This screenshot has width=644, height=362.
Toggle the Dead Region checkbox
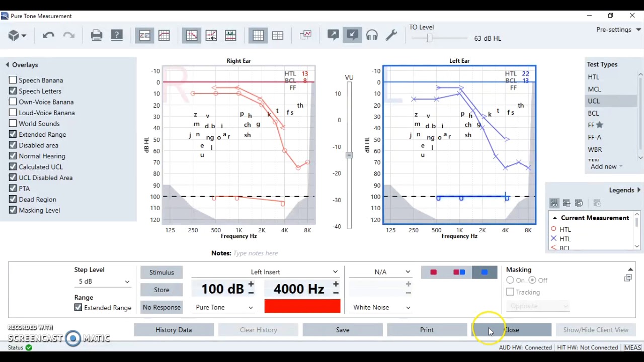(13, 199)
